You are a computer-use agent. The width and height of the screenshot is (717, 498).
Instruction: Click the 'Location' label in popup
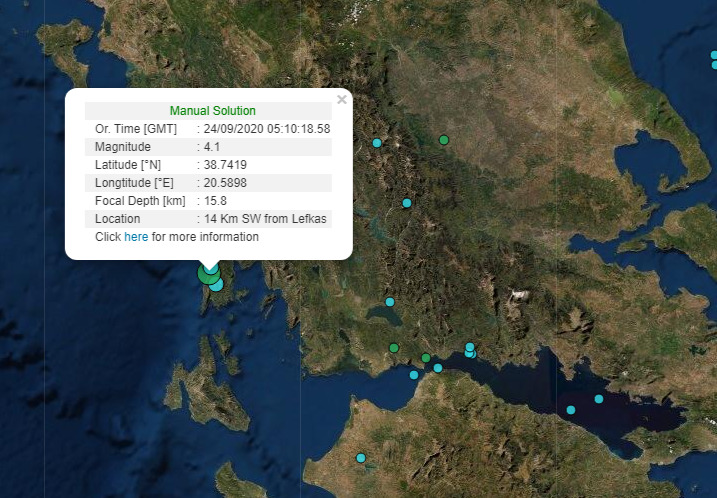pos(118,219)
